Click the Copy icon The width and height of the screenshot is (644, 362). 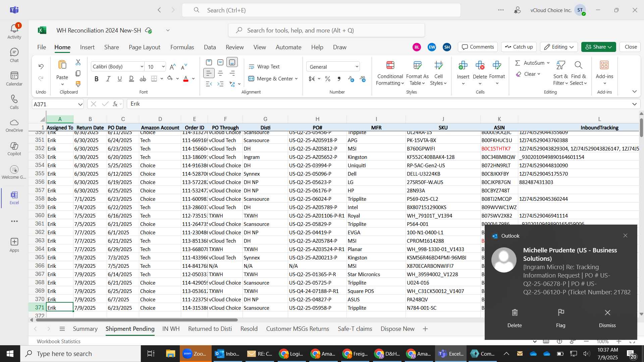pyautogui.click(x=78, y=73)
